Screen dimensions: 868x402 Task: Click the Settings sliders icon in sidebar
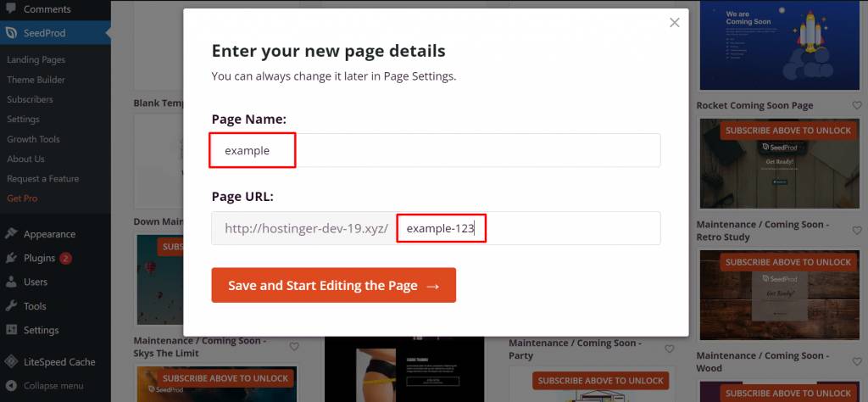tap(11, 330)
